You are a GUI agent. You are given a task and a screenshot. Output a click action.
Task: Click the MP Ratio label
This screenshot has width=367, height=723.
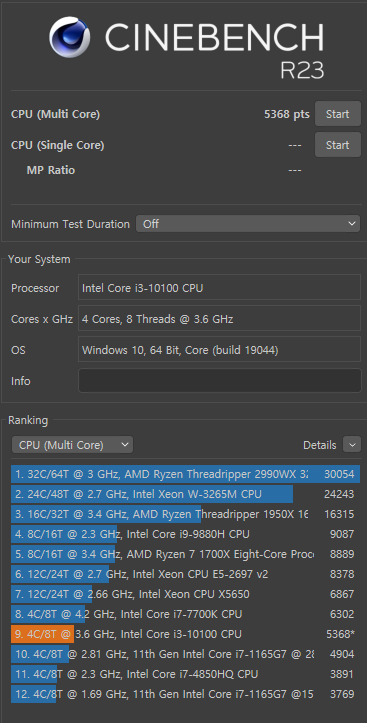(51, 170)
